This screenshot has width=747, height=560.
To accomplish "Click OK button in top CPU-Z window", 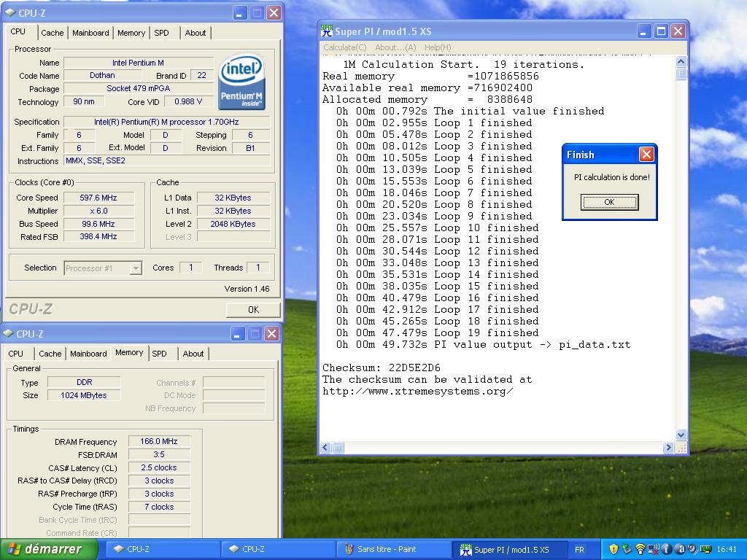I will (253, 309).
